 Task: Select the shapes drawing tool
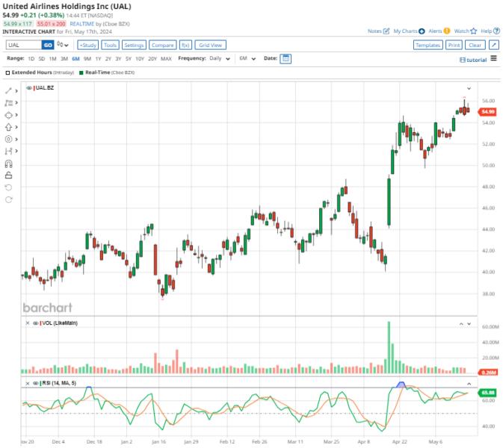coord(8,115)
